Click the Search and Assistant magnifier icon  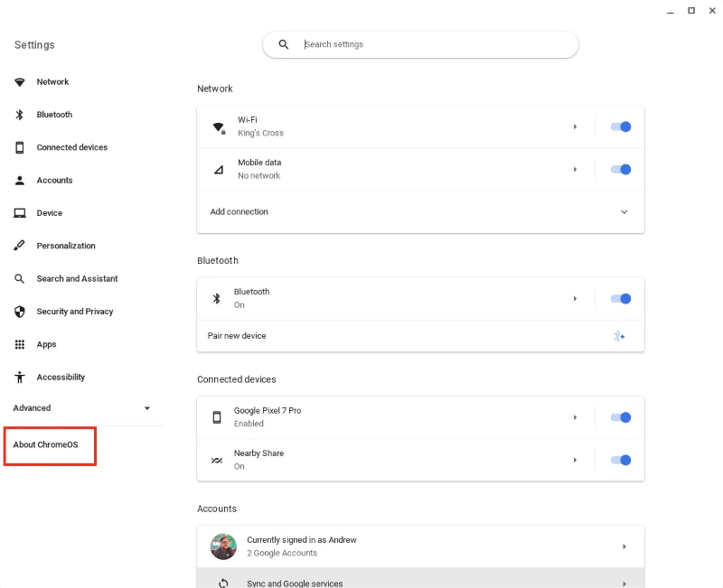click(20, 278)
